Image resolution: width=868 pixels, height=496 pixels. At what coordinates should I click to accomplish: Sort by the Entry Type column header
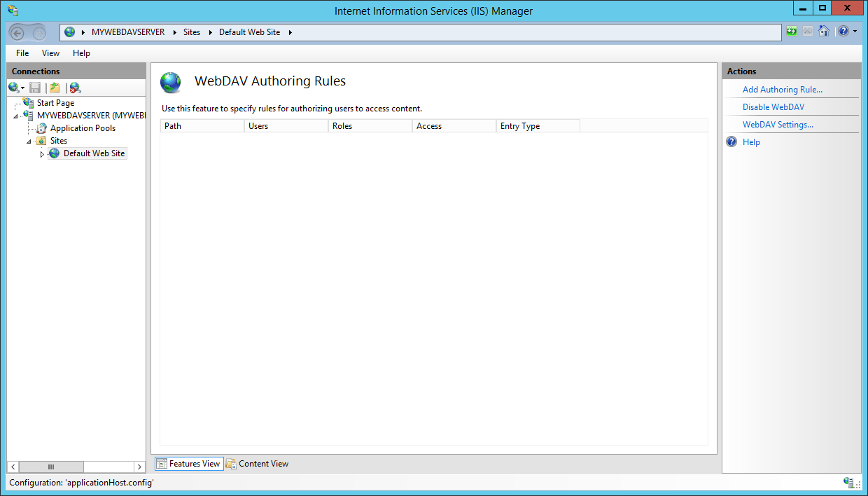[x=538, y=126]
